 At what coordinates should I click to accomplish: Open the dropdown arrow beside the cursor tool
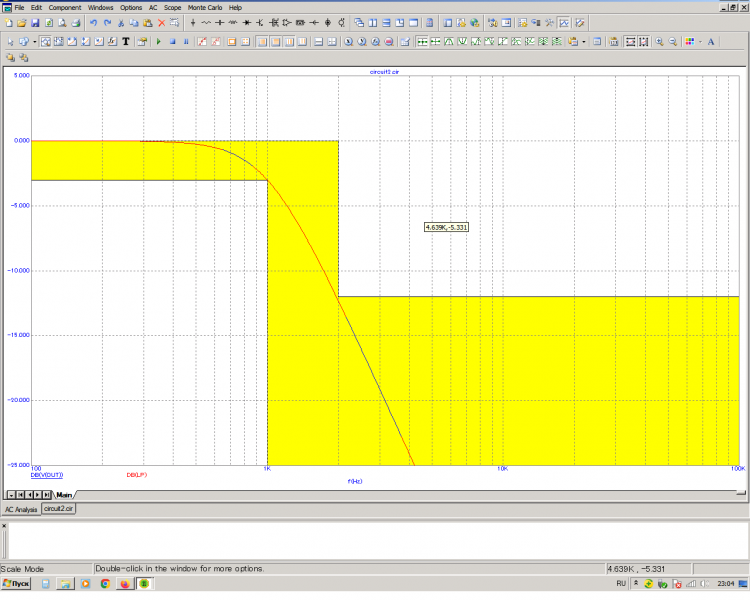point(34,41)
